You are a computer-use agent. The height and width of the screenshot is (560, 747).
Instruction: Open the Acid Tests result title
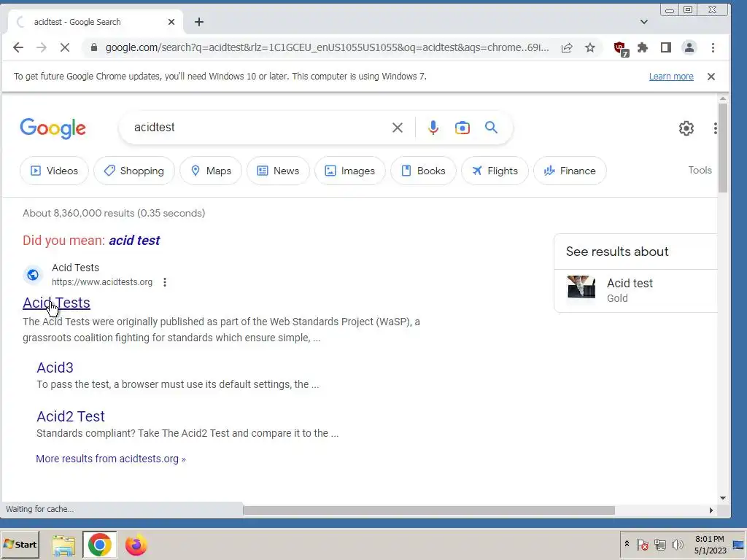pyautogui.click(x=56, y=303)
